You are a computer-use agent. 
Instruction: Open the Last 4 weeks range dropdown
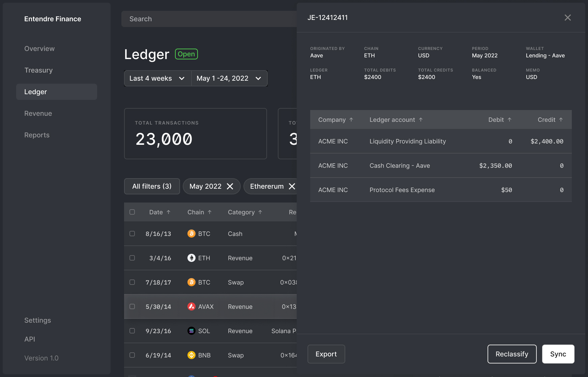[x=158, y=78]
